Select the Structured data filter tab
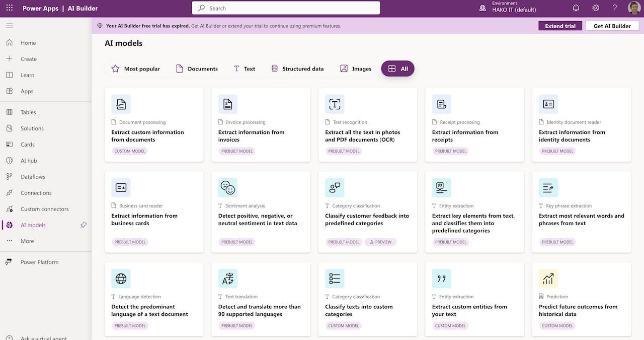644x340 pixels. tap(297, 69)
